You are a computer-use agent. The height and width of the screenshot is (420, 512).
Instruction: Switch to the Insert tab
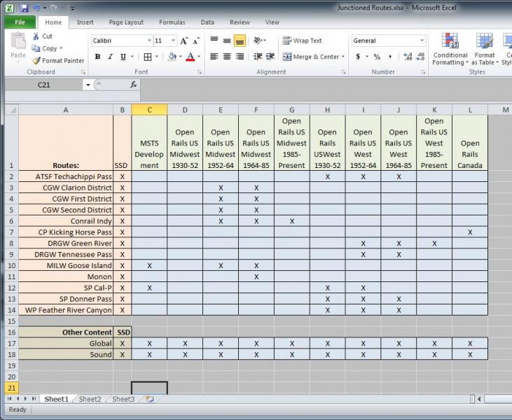[85, 22]
